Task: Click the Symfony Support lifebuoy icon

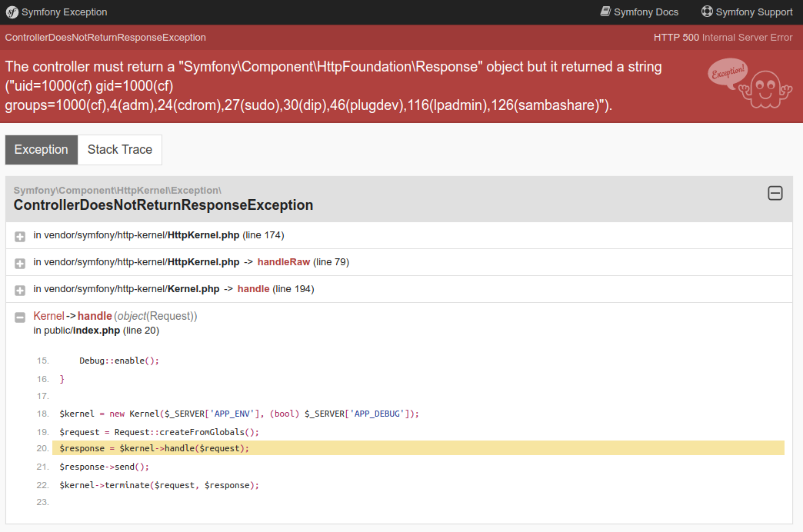Action: (x=707, y=12)
